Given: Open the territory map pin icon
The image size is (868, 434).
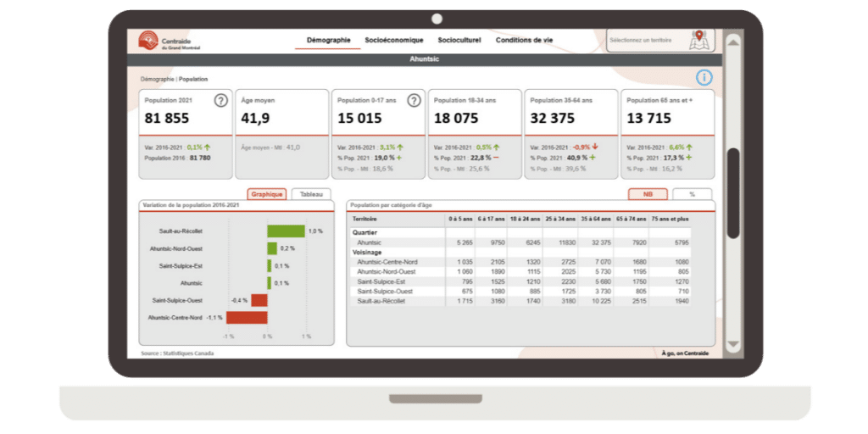Looking at the screenshot, I should pos(698,40).
